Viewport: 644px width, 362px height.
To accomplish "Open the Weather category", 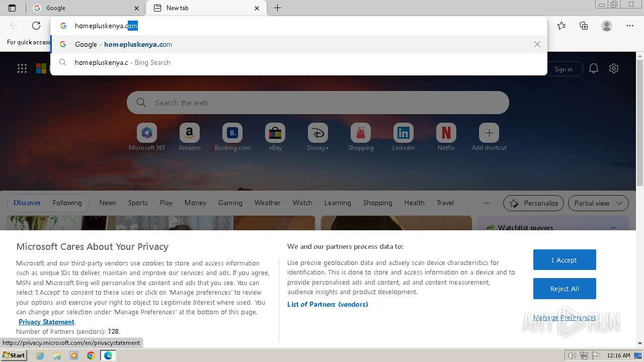I will point(268,203).
